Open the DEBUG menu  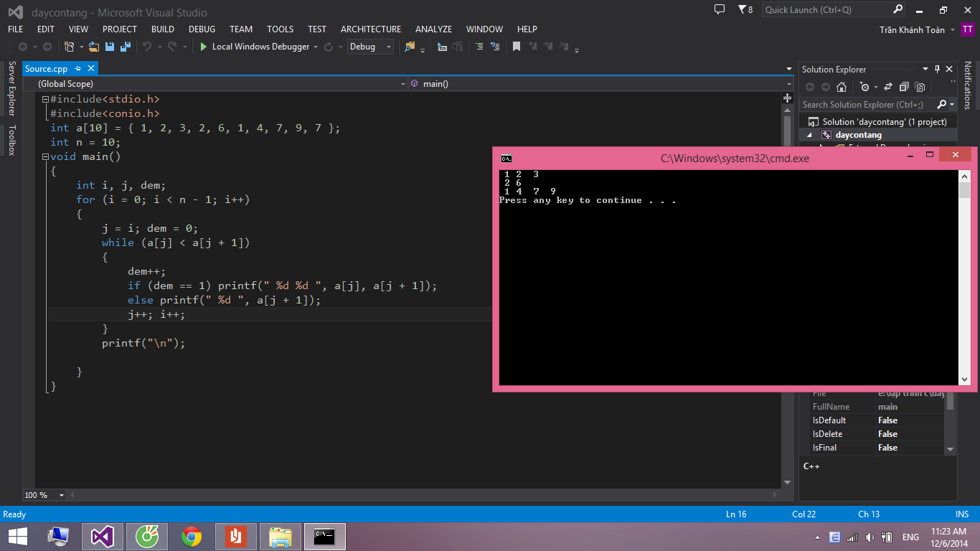click(202, 29)
